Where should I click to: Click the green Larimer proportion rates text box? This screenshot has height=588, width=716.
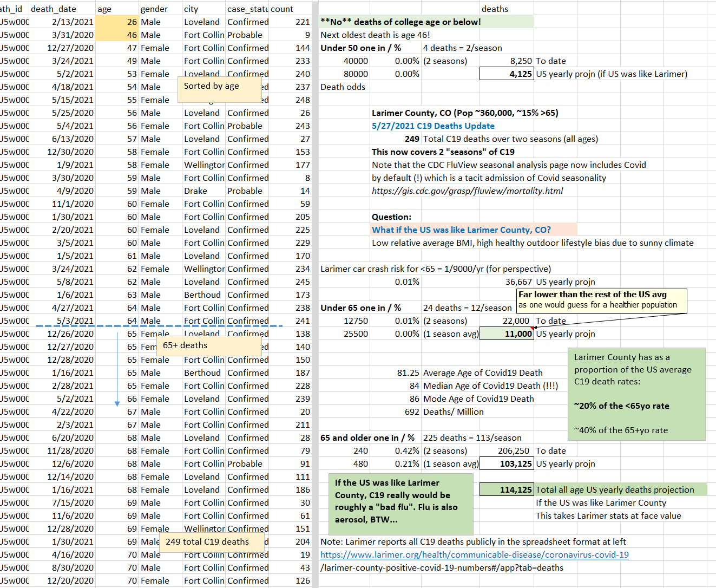click(636, 394)
